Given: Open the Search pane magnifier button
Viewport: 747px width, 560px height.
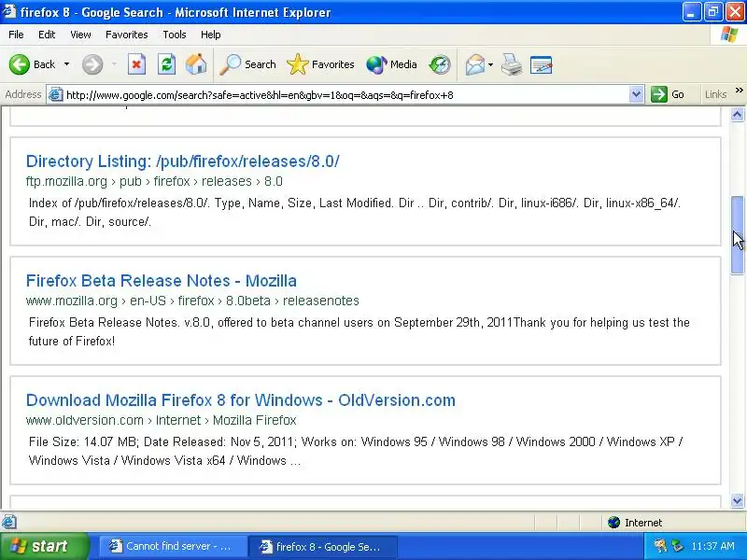Looking at the screenshot, I should point(247,64).
